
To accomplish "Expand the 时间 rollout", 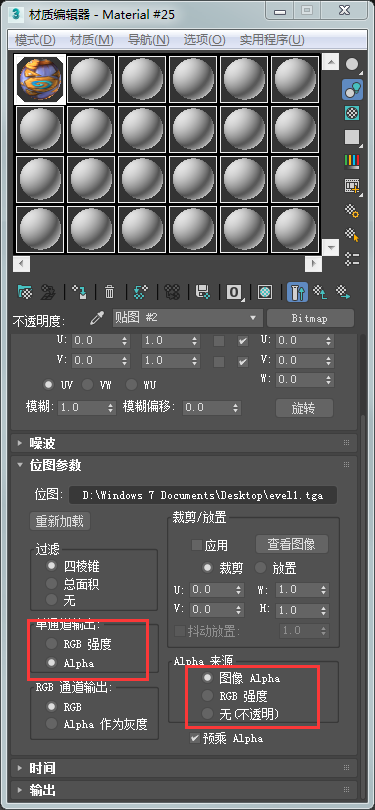I will (x=184, y=768).
